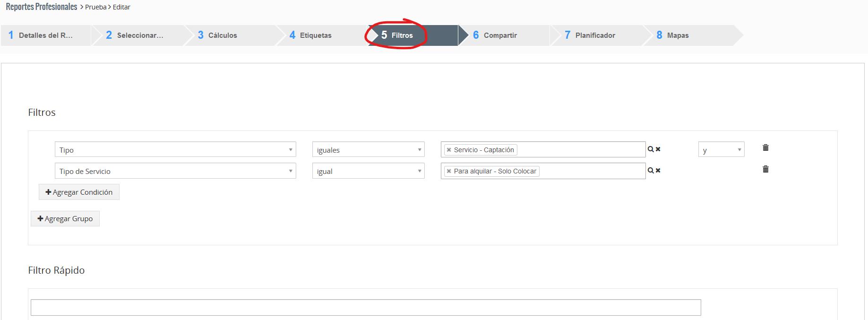Click search icon for Tipo de Servicio value
This screenshot has height=320, width=868.
[651, 171]
